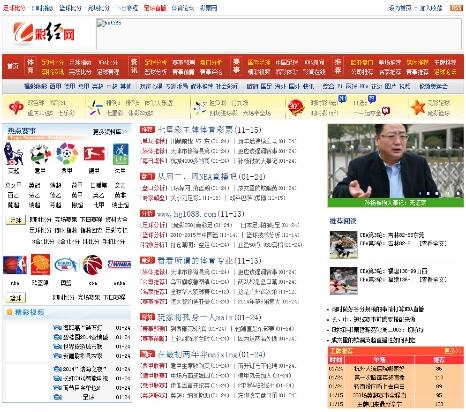Click the WNBA league logo

tap(119, 264)
